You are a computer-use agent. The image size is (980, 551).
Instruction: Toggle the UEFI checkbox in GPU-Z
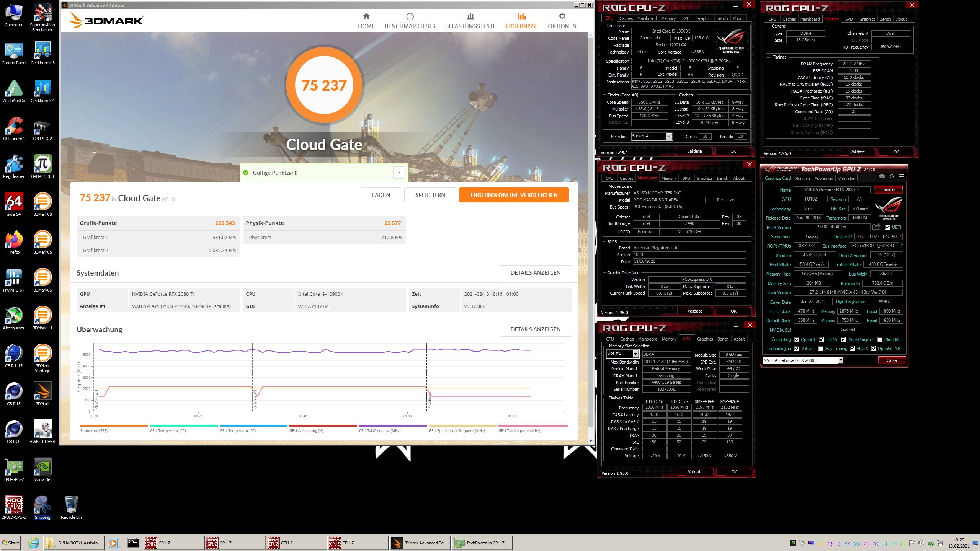[887, 227]
